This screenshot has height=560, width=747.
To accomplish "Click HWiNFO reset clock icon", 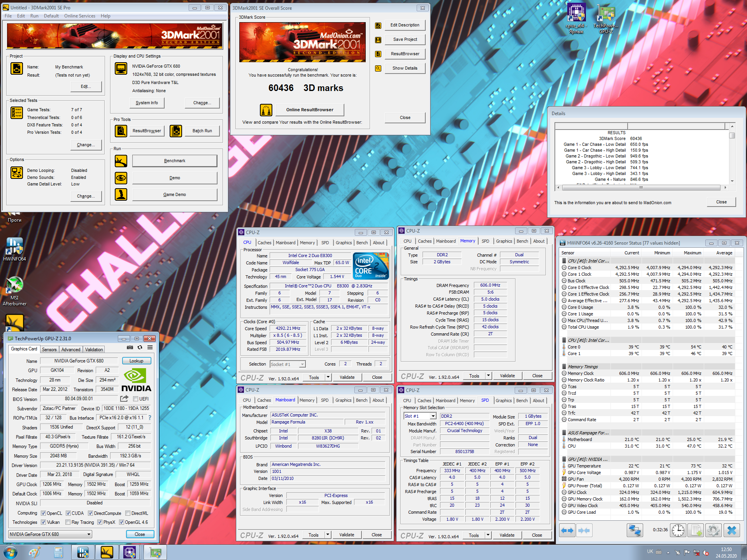I will 678,530.
